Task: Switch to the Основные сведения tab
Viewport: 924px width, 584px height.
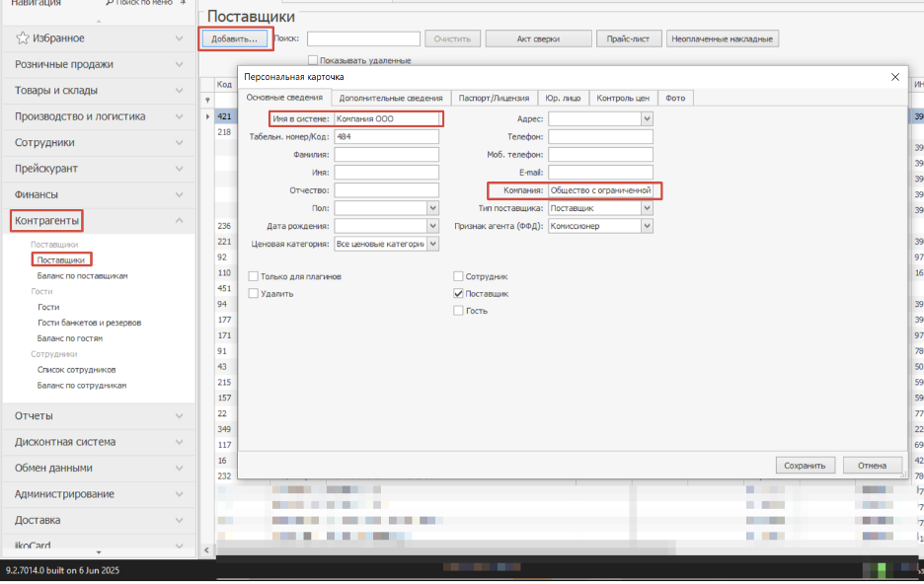Action: pos(284,98)
